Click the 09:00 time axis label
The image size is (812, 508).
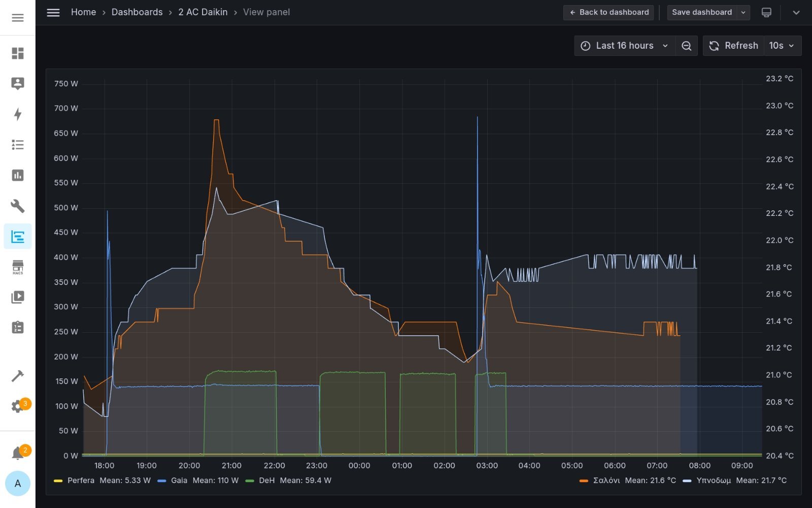(x=742, y=466)
